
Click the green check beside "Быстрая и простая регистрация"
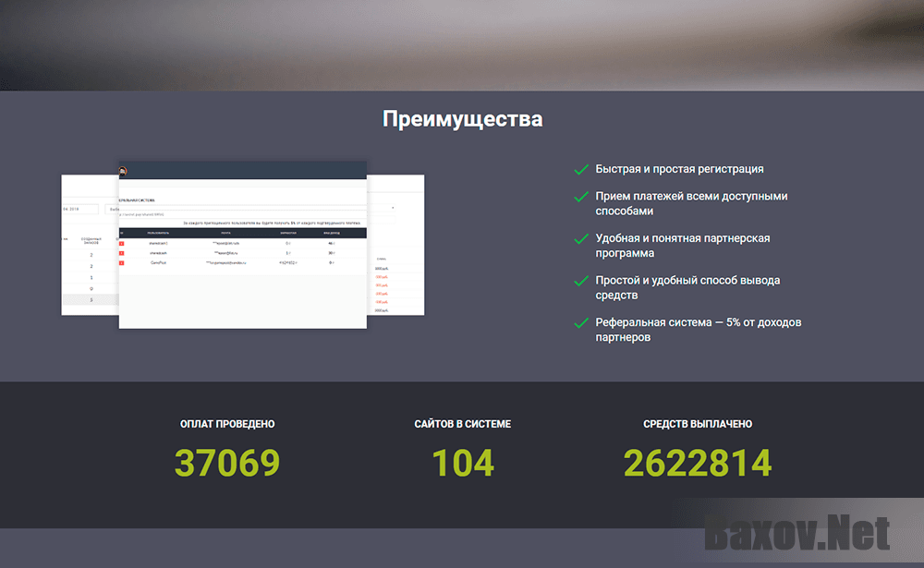pos(580,169)
